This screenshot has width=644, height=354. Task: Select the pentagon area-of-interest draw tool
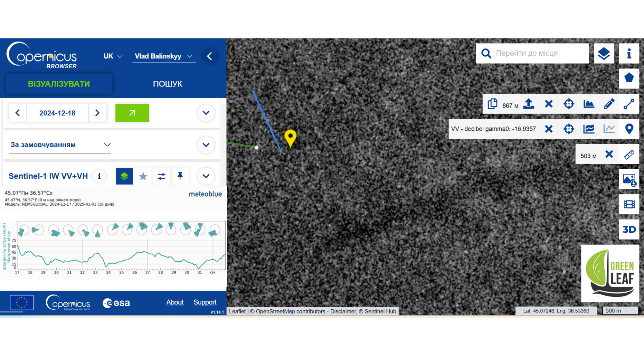[629, 78]
